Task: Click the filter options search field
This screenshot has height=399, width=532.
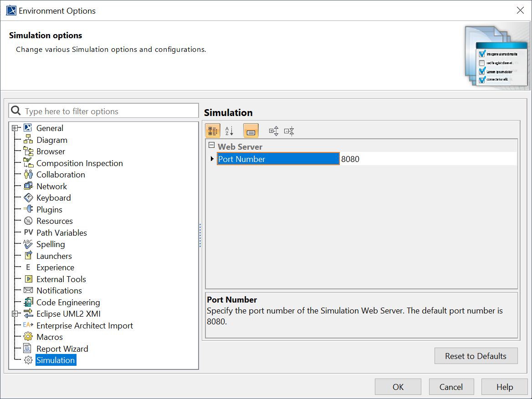Action: point(103,111)
